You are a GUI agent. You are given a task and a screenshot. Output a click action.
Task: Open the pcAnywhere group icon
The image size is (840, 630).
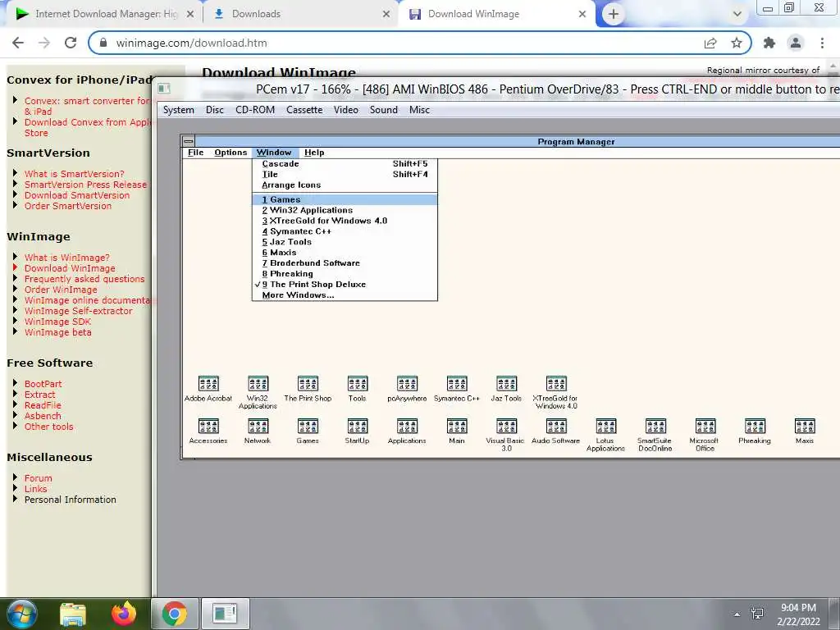click(x=407, y=384)
